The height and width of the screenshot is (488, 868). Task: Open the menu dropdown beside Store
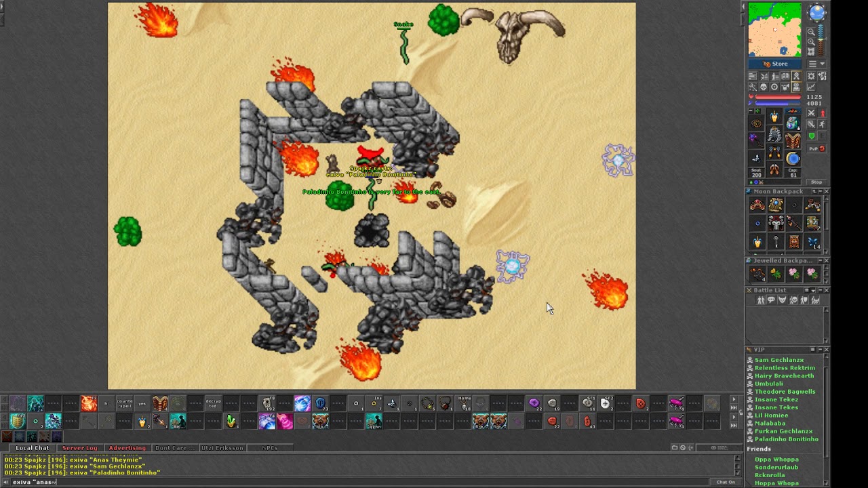click(x=816, y=64)
